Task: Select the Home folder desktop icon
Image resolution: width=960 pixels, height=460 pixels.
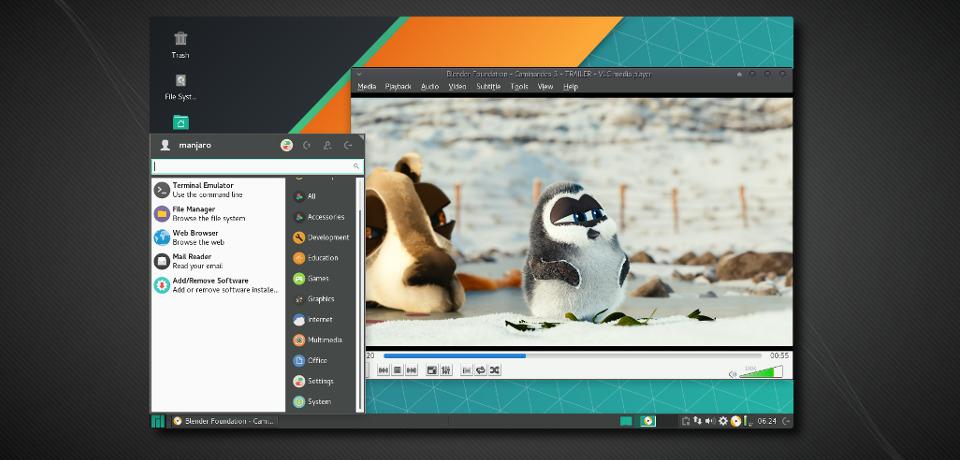Action: pyautogui.click(x=181, y=123)
